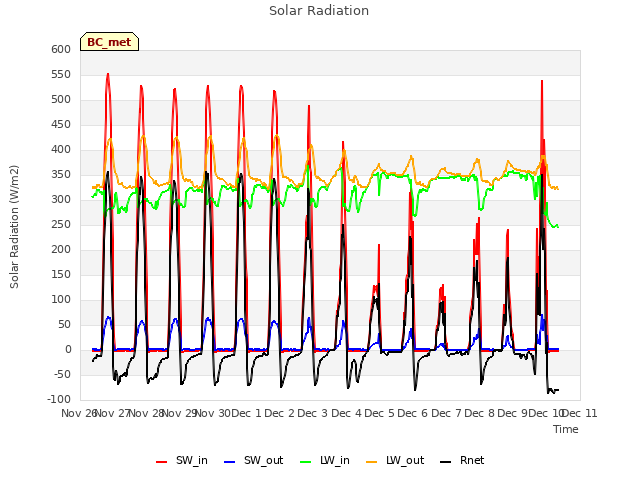The width and height of the screenshot is (640, 480).
Task: Click the blue SW_out legend swatch
Action: coord(230,461)
